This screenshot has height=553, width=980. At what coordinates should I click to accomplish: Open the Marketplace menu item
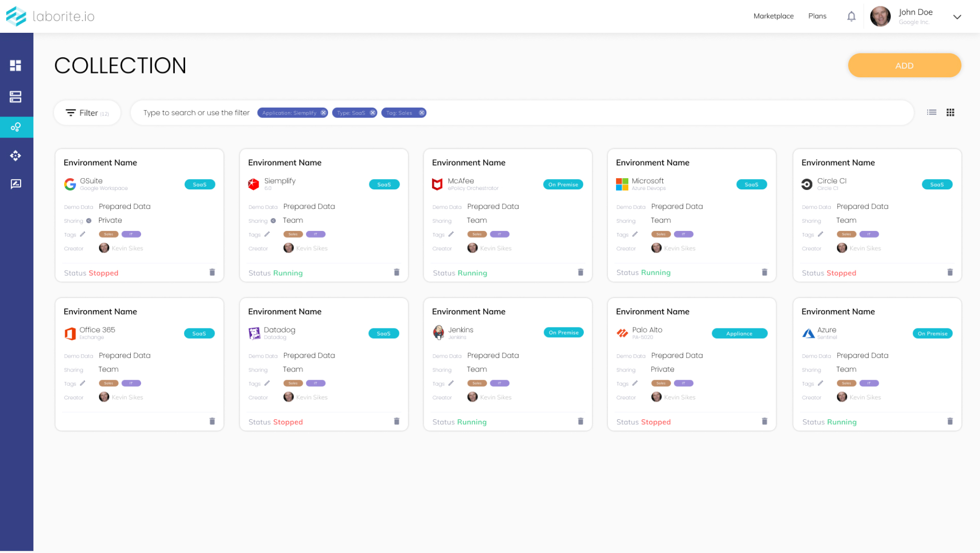point(773,16)
